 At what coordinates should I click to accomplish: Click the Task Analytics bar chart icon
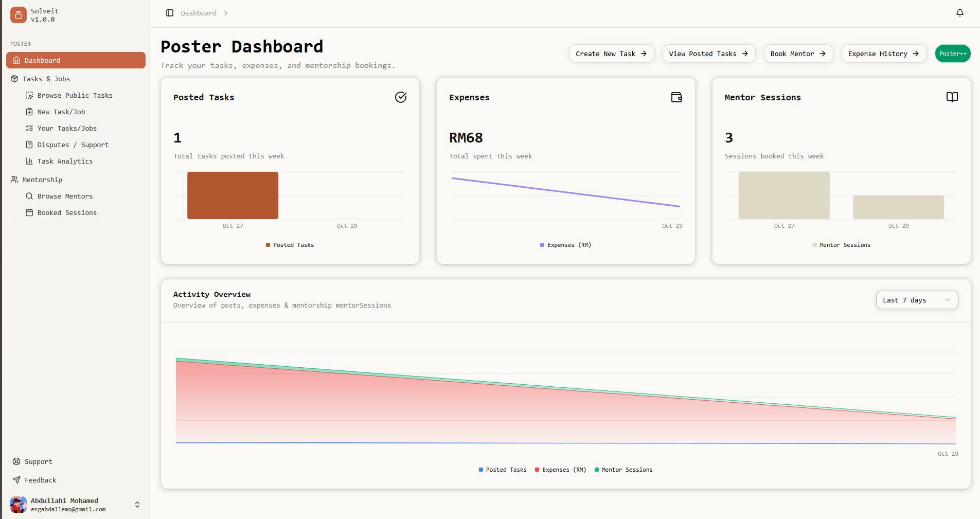point(29,161)
